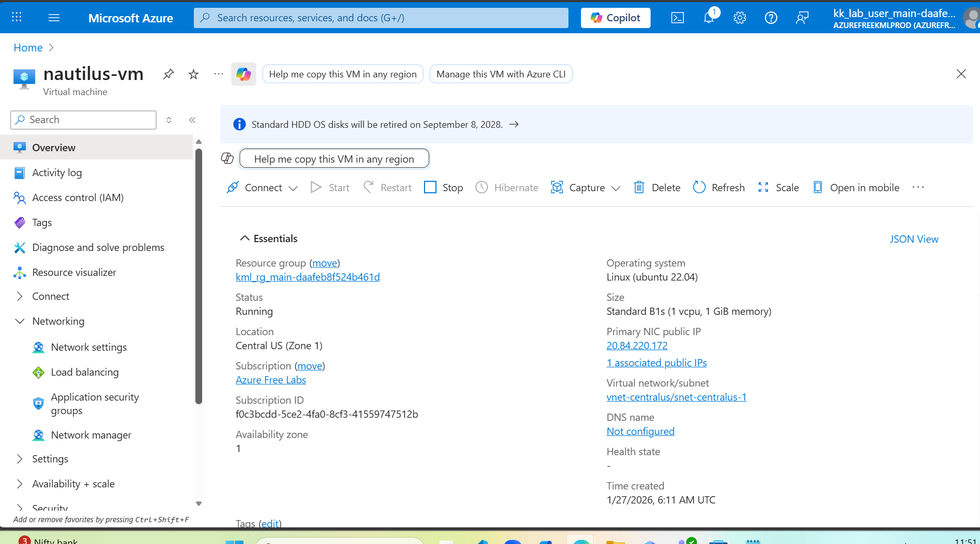Viewport: 980px width, 544px height.
Task: Click DNS name 'Not configured' link
Action: tap(641, 431)
